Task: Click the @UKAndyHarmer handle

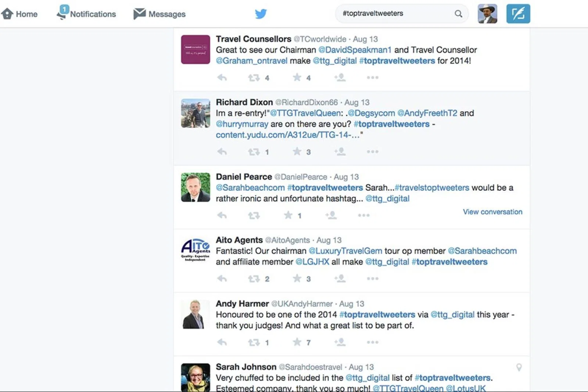Action: [302, 304]
